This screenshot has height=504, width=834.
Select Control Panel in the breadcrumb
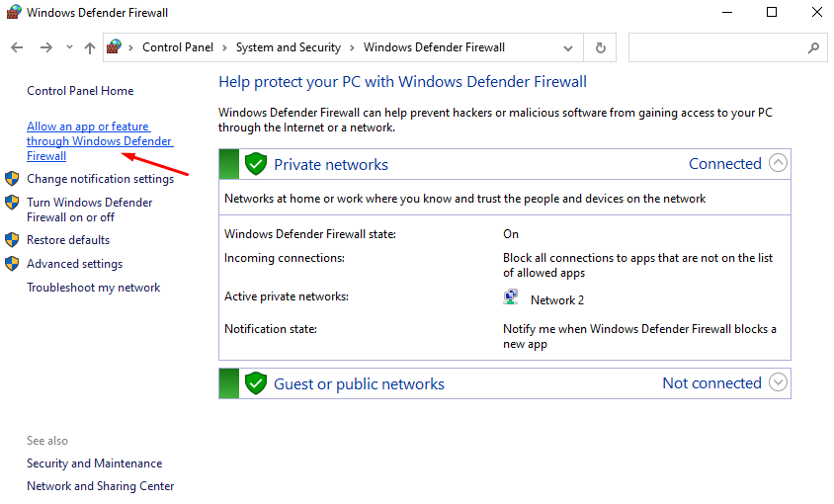[178, 47]
